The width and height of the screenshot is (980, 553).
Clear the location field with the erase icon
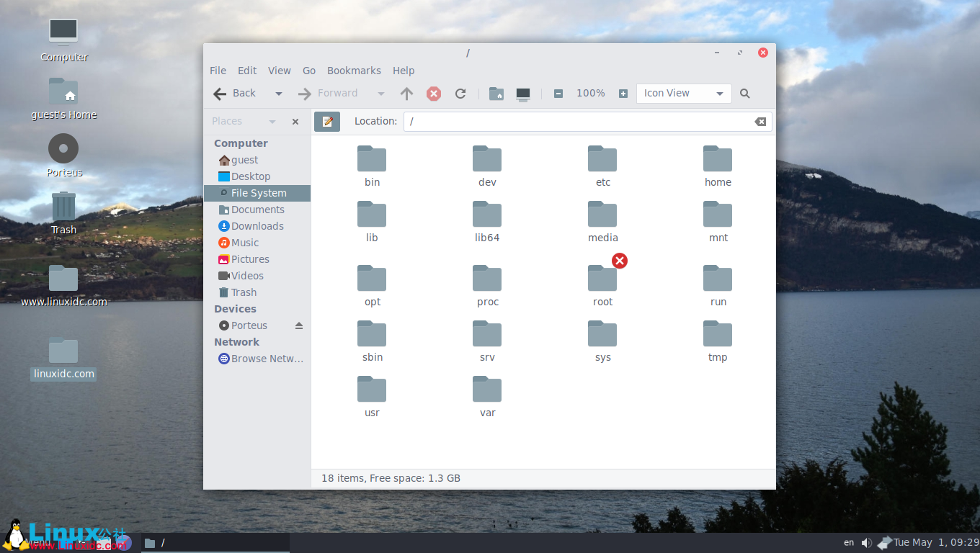(760, 122)
